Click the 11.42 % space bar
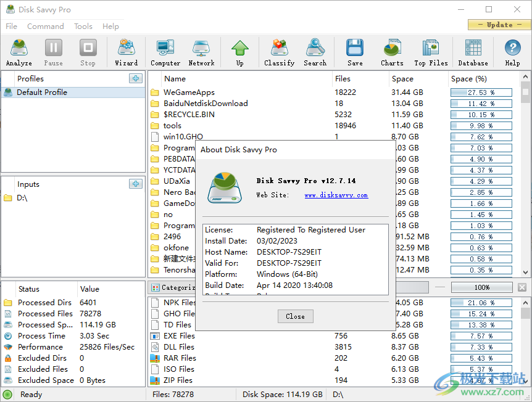532x402 pixels. point(481,104)
